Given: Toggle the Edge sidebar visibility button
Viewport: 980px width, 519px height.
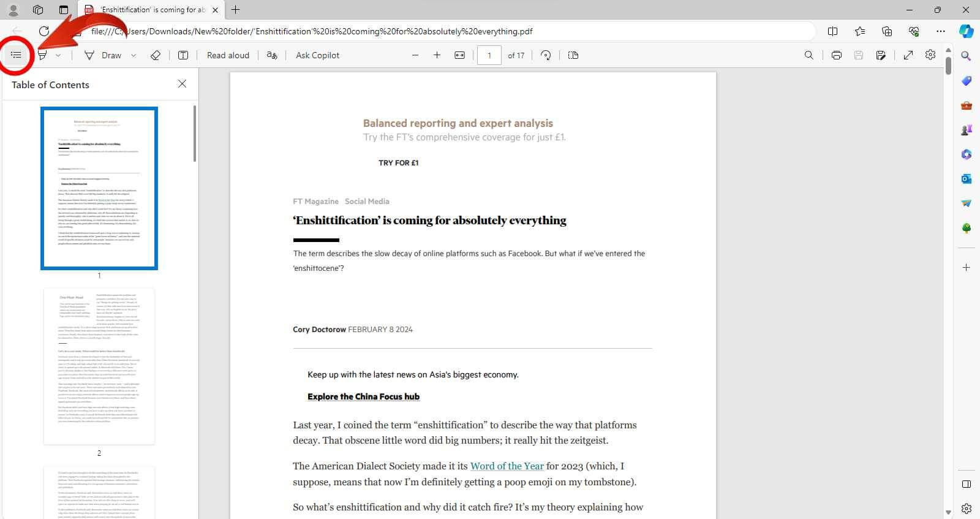Looking at the screenshot, I should pos(967,484).
